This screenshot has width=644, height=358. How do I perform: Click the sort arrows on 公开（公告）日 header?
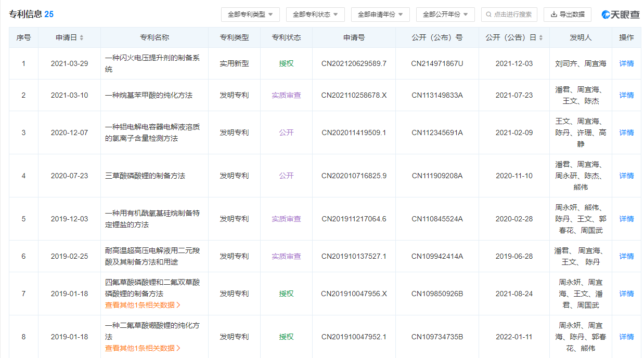pyautogui.click(x=542, y=37)
